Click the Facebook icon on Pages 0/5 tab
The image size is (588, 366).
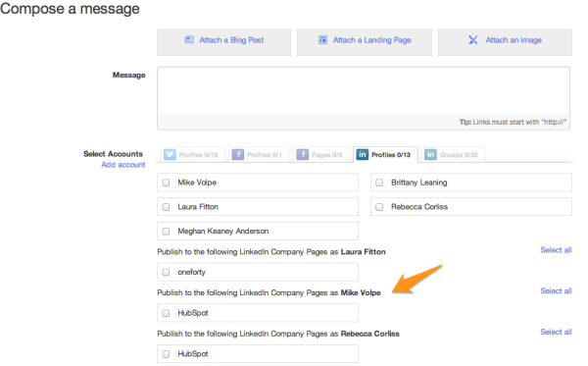tap(302, 155)
